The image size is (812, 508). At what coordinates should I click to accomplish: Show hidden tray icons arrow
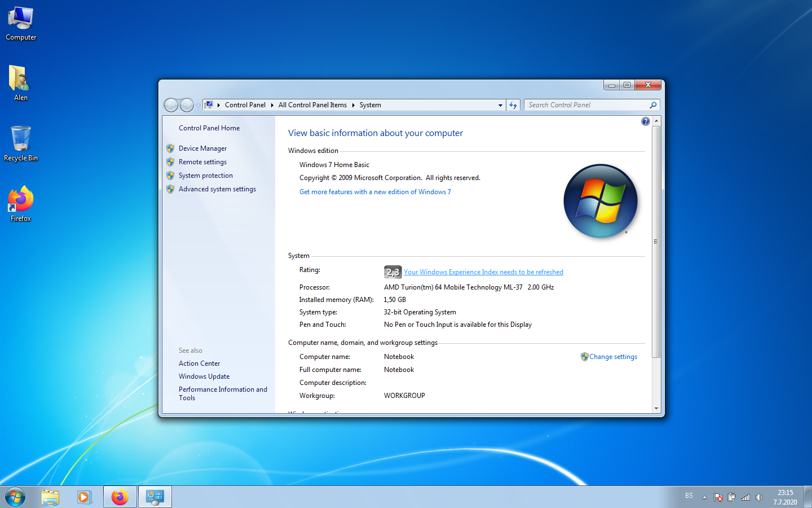click(x=704, y=497)
